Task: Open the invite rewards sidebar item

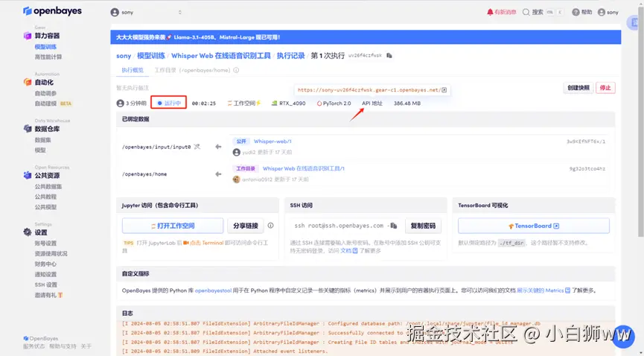Action: pyautogui.click(x=48, y=295)
